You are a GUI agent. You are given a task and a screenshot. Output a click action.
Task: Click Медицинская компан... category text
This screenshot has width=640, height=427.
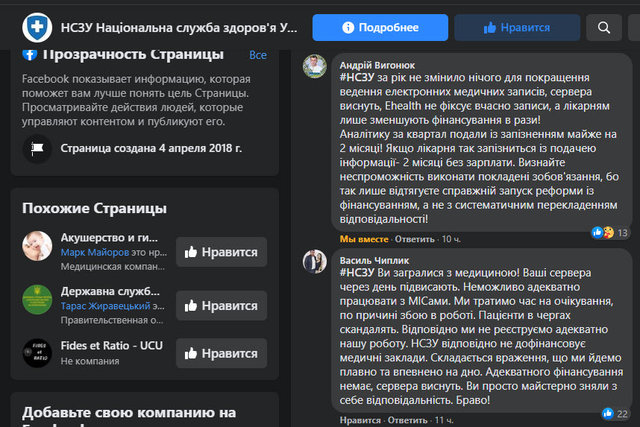113,267
